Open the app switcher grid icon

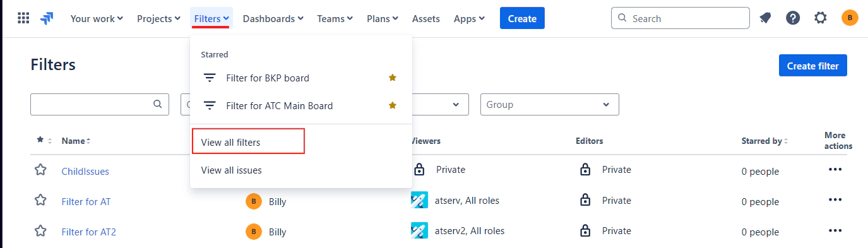click(23, 18)
